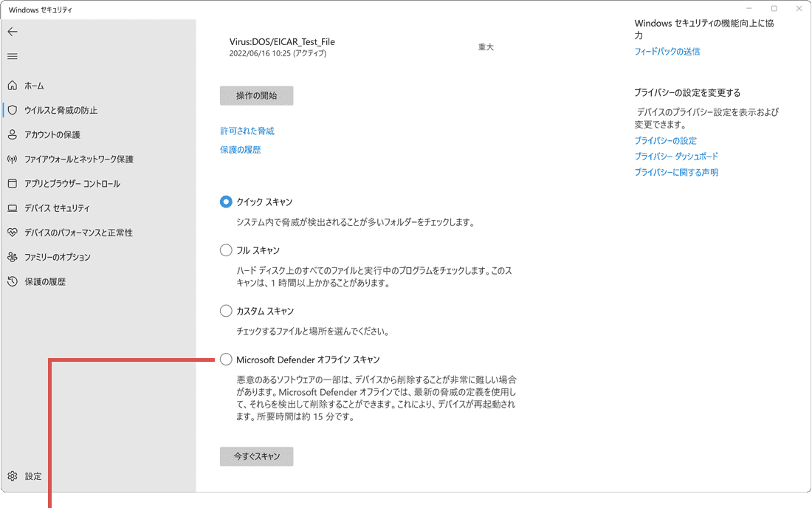
Task: Open プライバシーの設定 link
Action: tap(665, 140)
